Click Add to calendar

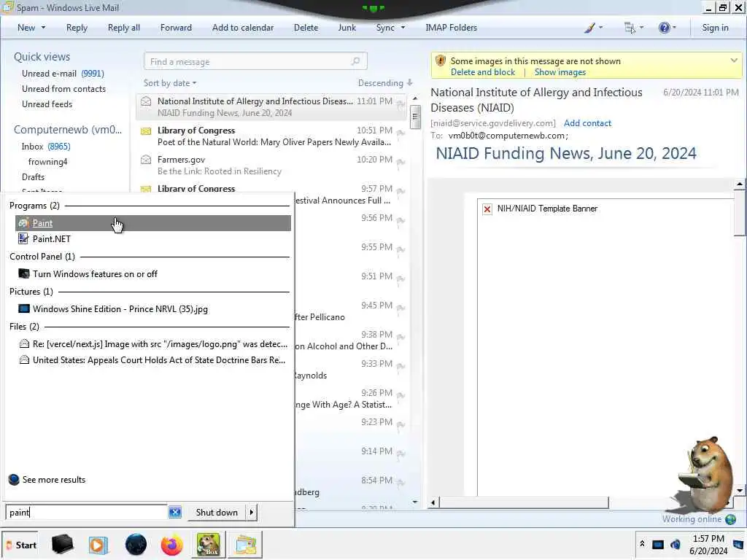tap(243, 28)
